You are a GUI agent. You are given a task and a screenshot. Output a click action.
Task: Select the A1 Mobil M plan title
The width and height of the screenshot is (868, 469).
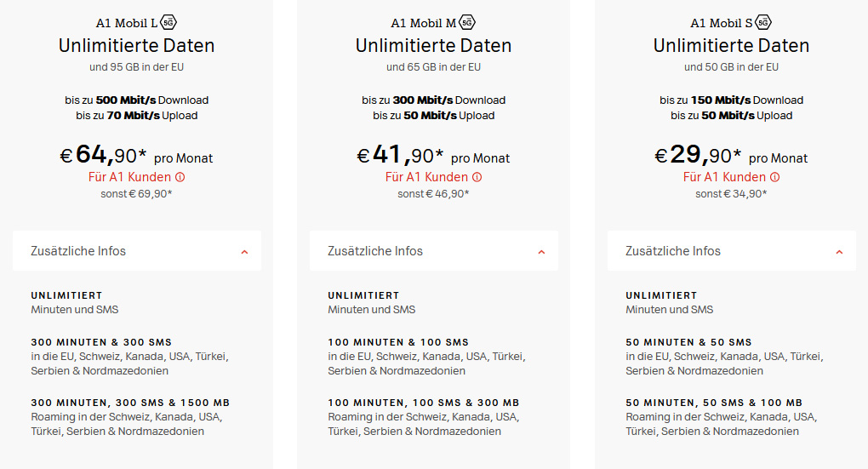pyautogui.click(x=424, y=23)
